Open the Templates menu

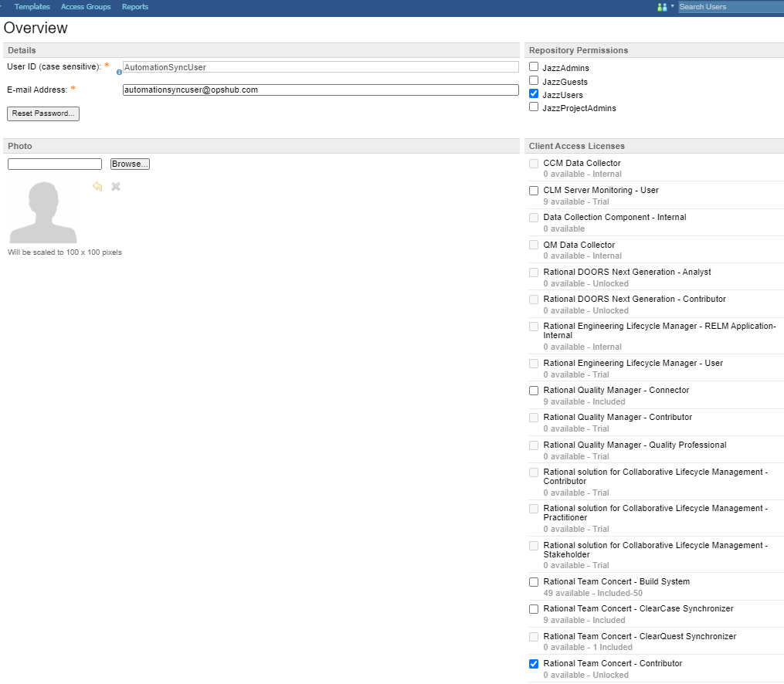pos(32,7)
